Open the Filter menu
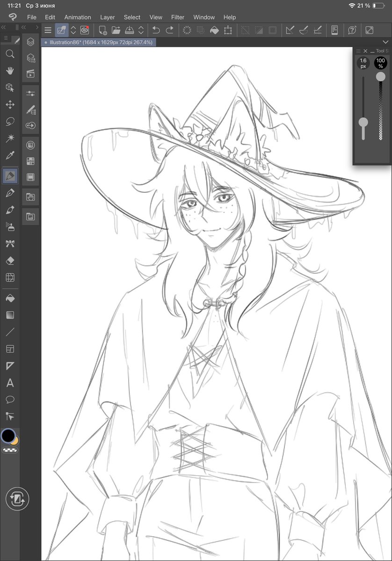Viewport: 392px width, 561px height. pyautogui.click(x=178, y=17)
